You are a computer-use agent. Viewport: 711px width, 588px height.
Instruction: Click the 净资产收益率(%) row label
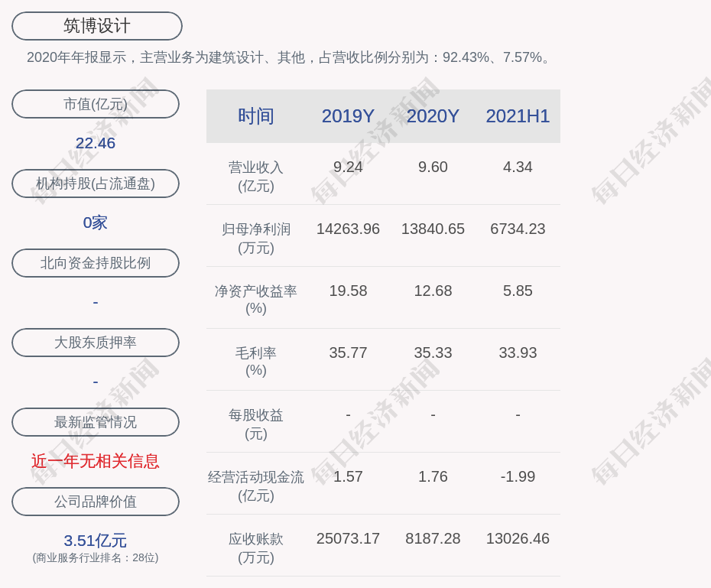point(256,299)
